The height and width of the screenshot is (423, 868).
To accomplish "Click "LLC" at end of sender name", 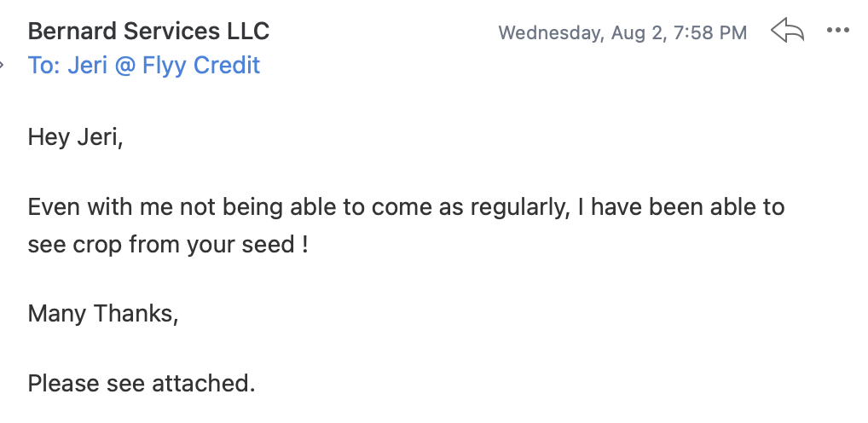I will pos(248,31).
